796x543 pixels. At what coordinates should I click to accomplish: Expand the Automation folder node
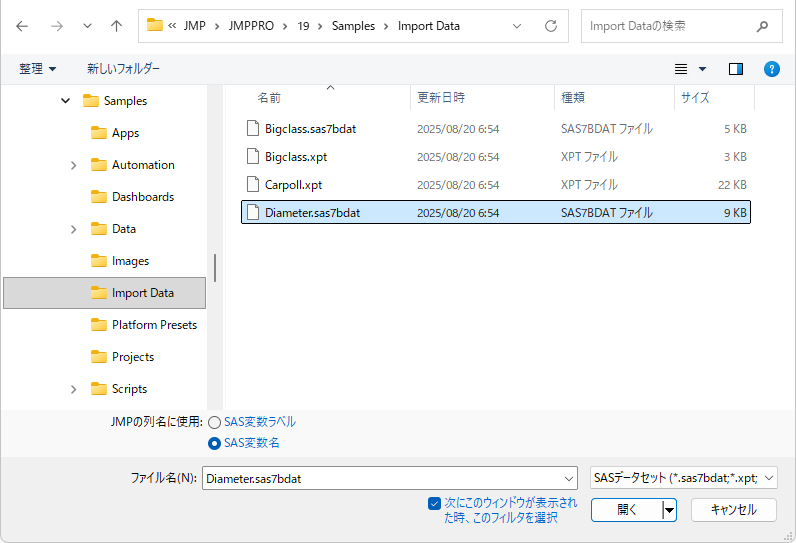pyautogui.click(x=74, y=165)
